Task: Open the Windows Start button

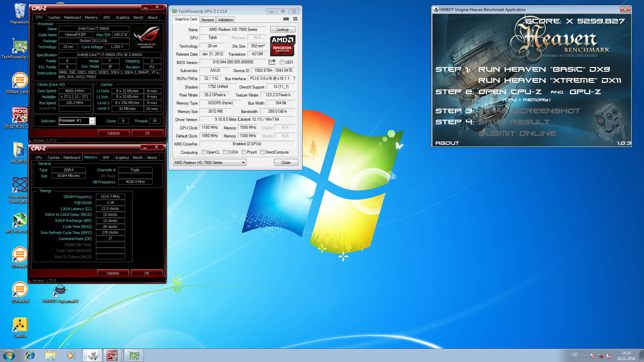Action: tap(9, 355)
